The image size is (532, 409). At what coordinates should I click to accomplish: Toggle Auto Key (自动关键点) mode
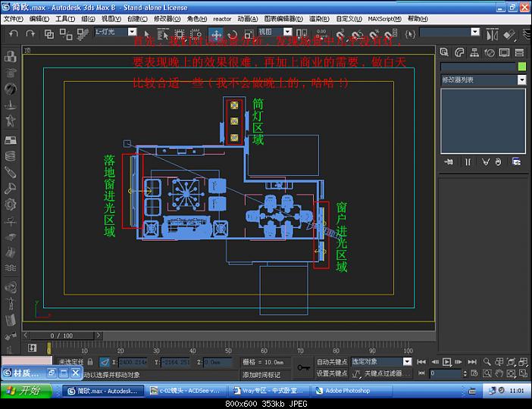[333, 362]
